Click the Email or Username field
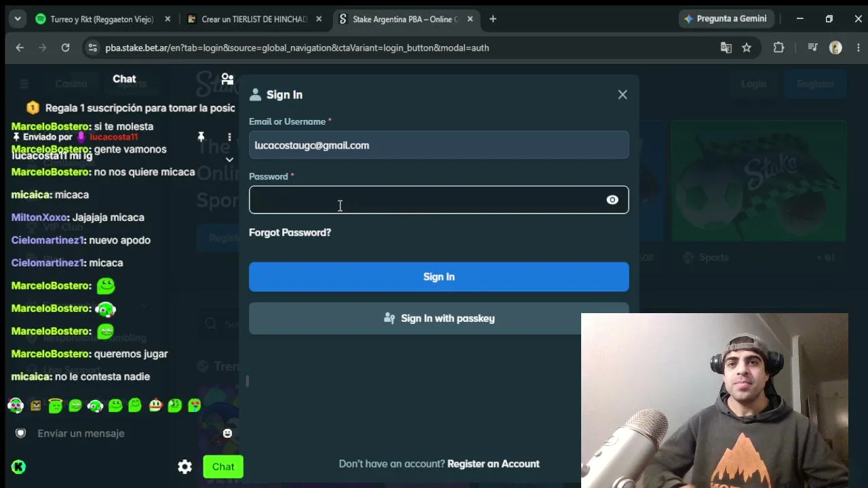The height and width of the screenshot is (488, 868). click(439, 145)
